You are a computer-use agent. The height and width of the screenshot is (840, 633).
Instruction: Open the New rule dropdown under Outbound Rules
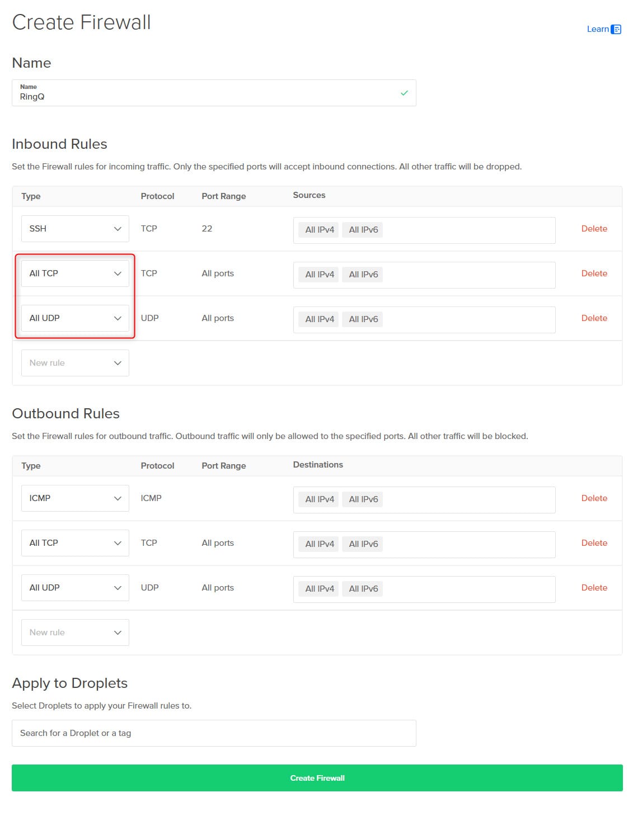pyautogui.click(x=74, y=632)
